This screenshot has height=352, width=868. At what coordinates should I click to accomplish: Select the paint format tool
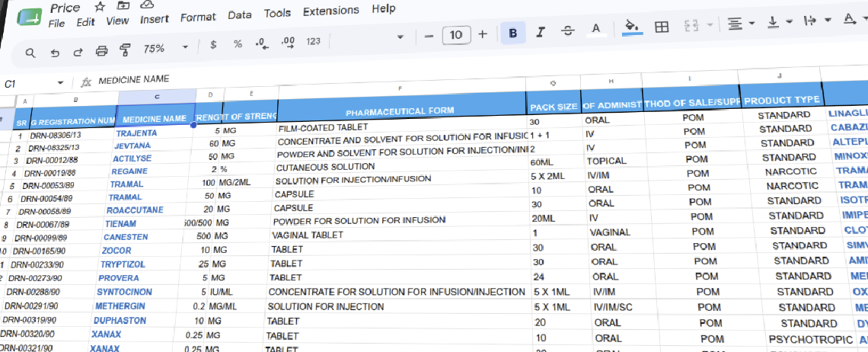tap(125, 50)
